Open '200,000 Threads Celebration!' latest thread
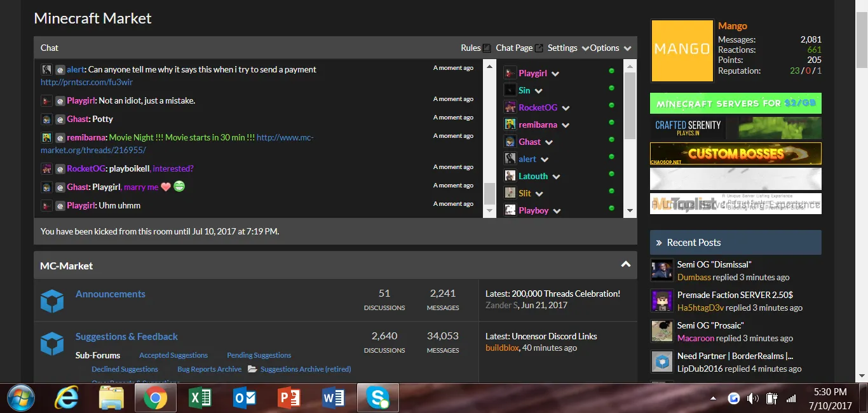 566,294
